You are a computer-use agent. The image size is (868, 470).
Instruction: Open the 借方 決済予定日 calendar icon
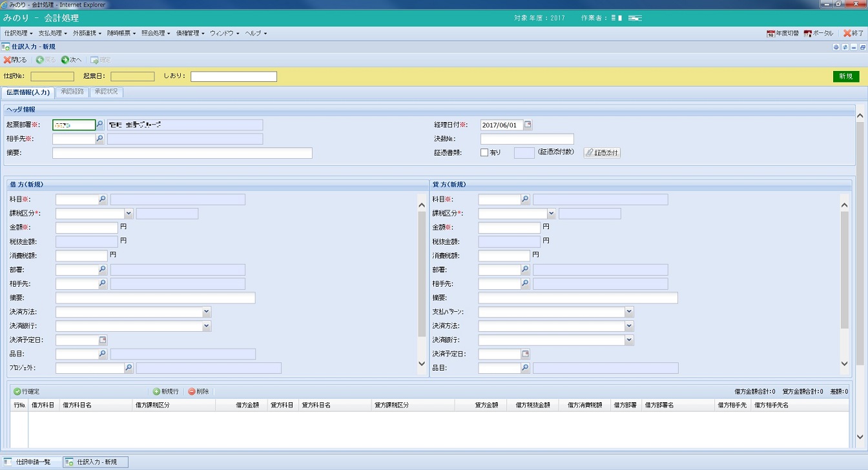(103, 340)
